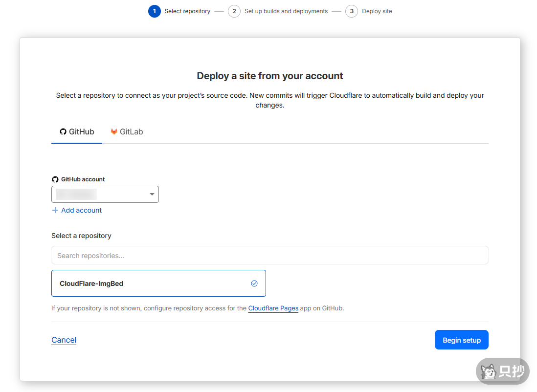Click the 'Select a repository' label
The width and height of the screenshot is (537, 392).
click(81, 236)
